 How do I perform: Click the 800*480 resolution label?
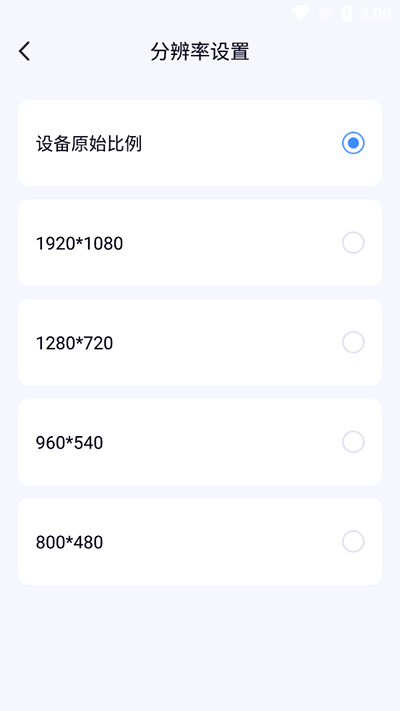[69, 542]
